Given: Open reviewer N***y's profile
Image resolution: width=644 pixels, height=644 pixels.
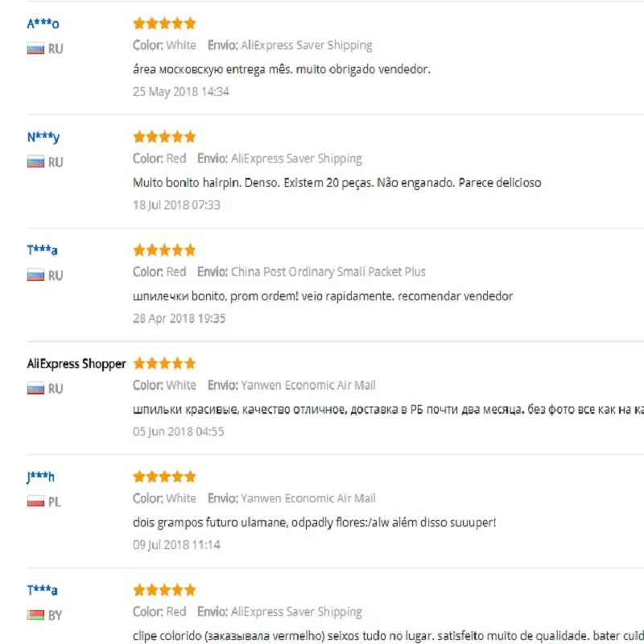Looking at the screenshot, I should click(x=43, y=137).
